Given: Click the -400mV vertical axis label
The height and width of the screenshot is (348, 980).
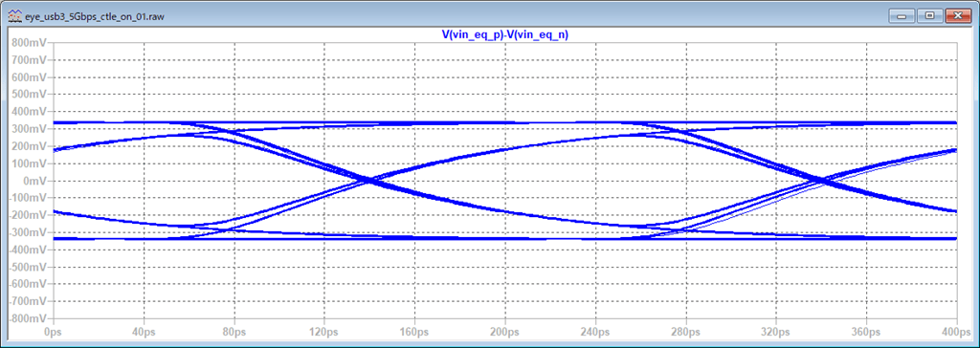Looking at the screenshot, I should [29, 250].
